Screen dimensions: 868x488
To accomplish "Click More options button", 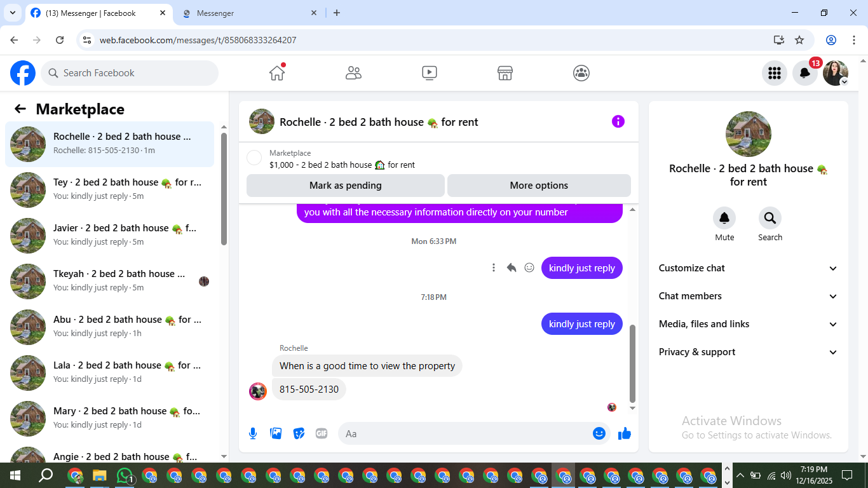I will 539,186.
